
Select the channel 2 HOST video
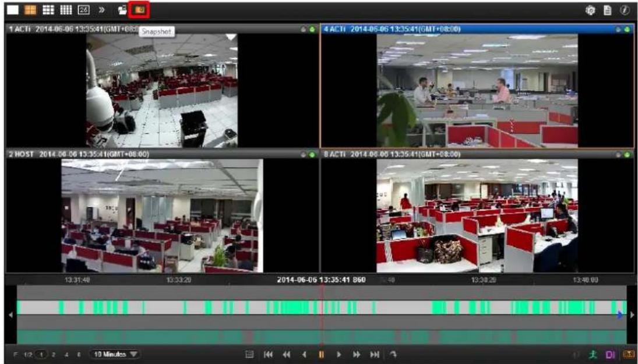point(162,215)
